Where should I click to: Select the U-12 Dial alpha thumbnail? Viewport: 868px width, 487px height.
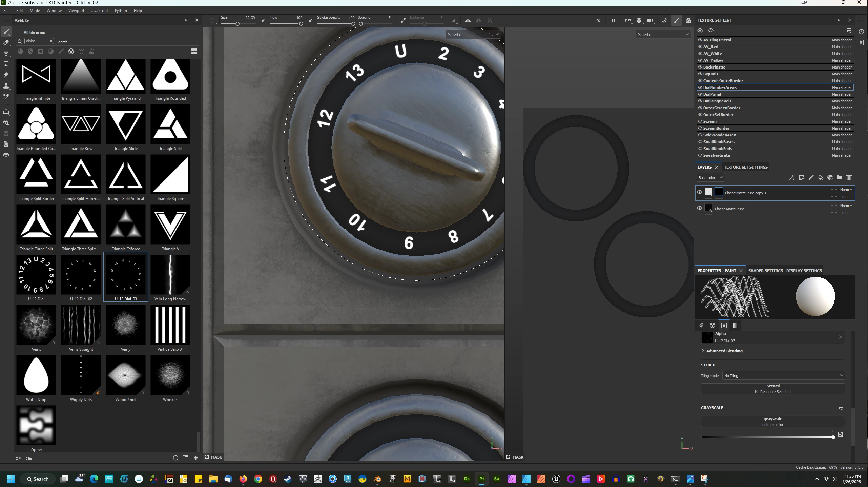36,274
